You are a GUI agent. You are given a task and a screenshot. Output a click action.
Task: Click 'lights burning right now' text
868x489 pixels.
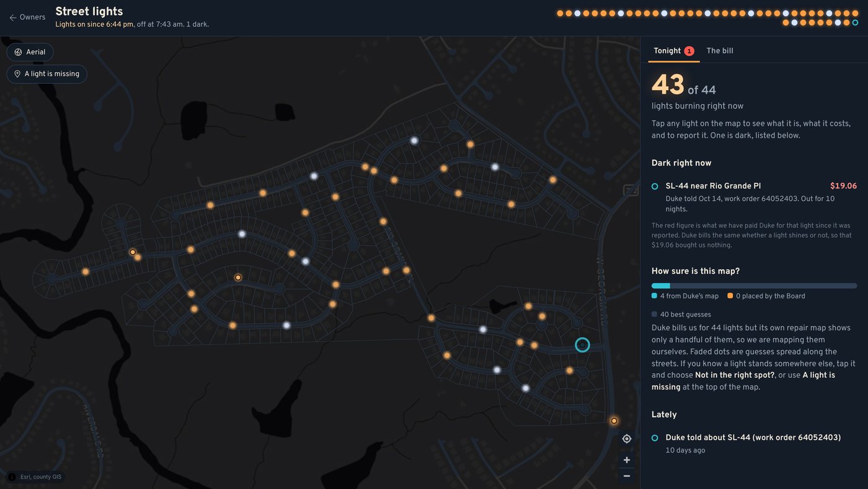click(697, 106)
